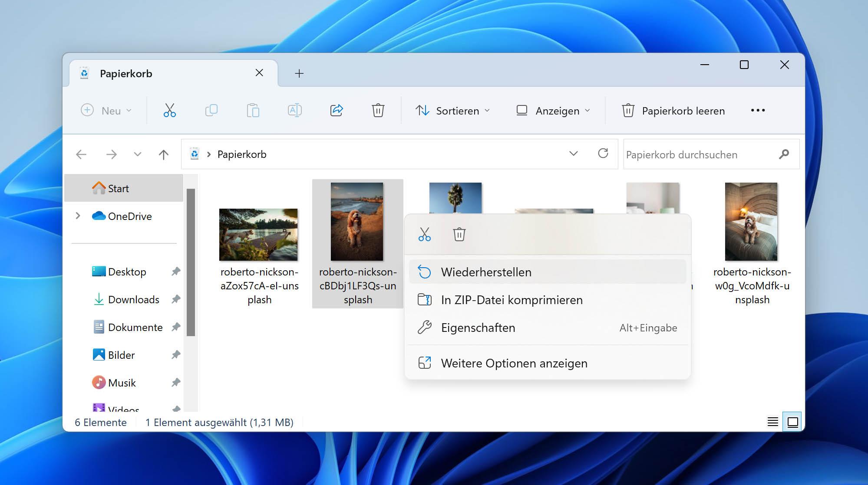Select the roberto-nickson-cBDbj1LF3Qs dog thumbnail
The image size is (868, 485).
[x=357, y=221]
